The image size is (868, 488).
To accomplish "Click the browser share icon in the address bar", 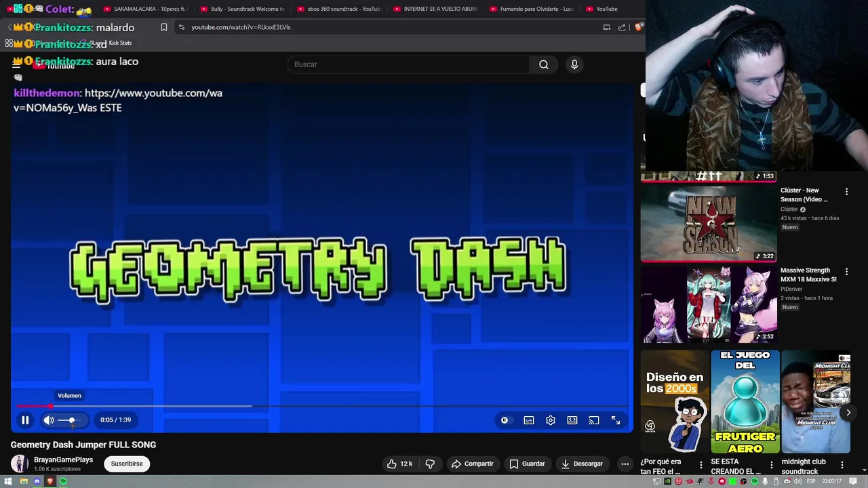I will click(622, 27).
